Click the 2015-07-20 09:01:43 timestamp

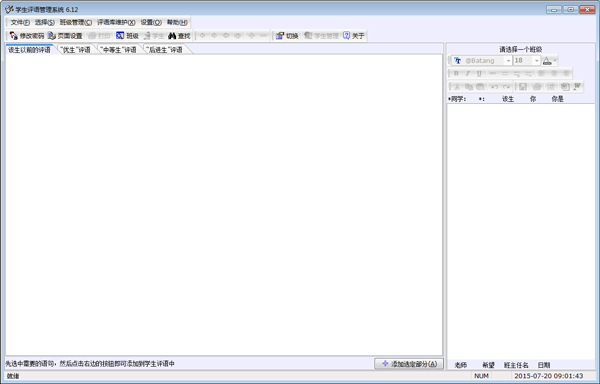point(548,376)
